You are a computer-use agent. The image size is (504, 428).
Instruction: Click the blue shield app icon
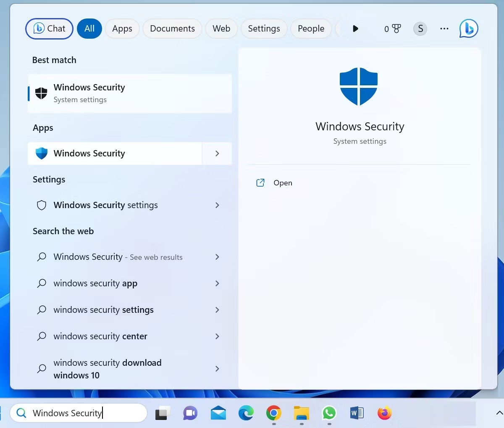42,153
